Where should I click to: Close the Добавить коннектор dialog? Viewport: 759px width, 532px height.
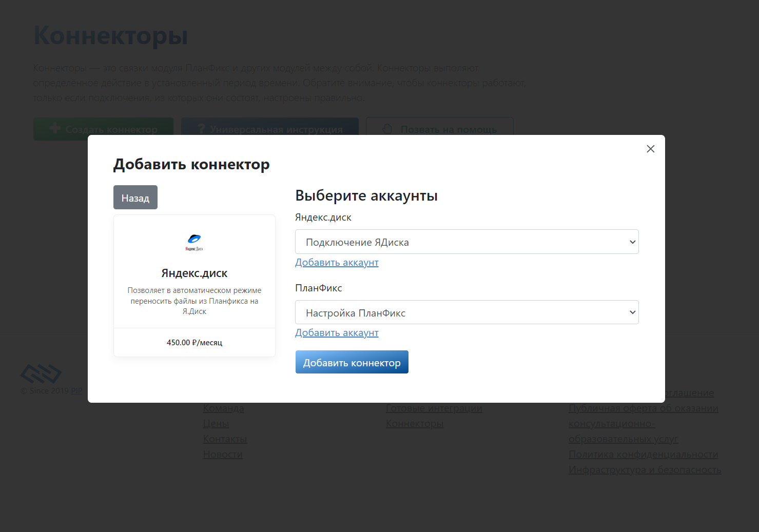[x=650, y=149]
